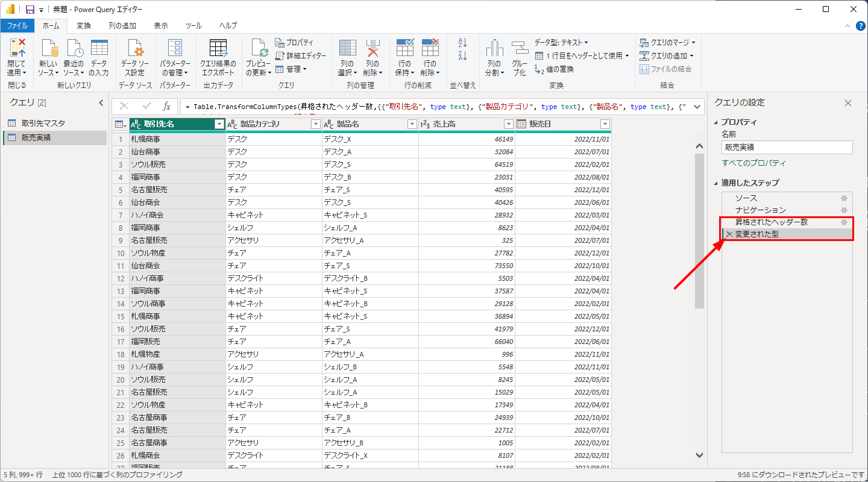Click 1 行目をヘッダーとして使用

582,55
